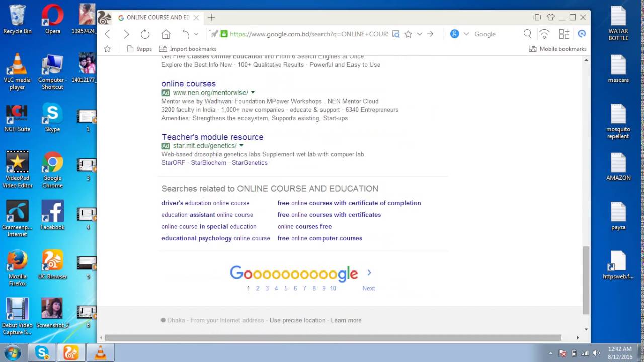Open the UC Browser squirrel logo menu

tap(104, 18)
